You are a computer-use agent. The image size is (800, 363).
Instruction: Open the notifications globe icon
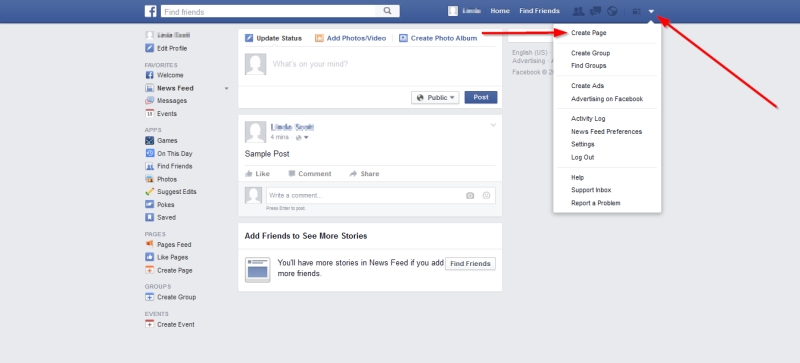612,11
